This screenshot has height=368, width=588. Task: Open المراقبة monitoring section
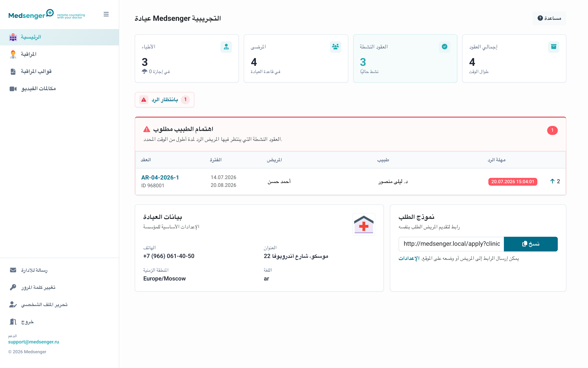(60, 54)
